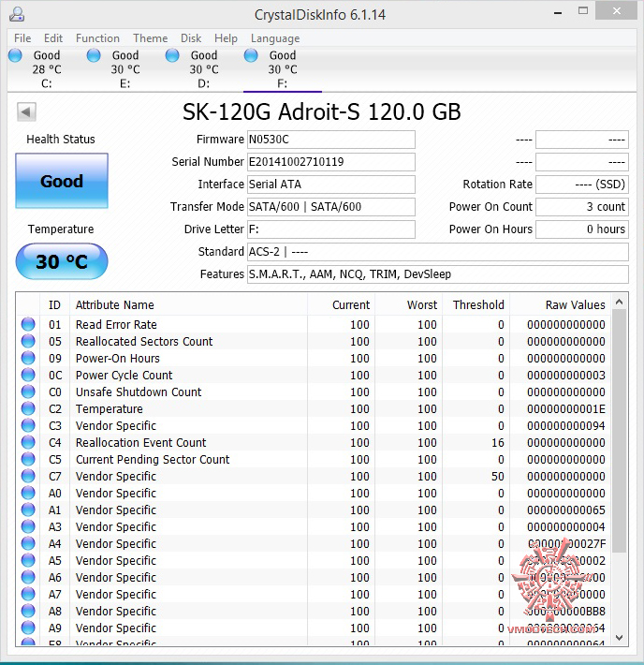Open the Disk menu
The image size is (644, 665).
point(191,38)
